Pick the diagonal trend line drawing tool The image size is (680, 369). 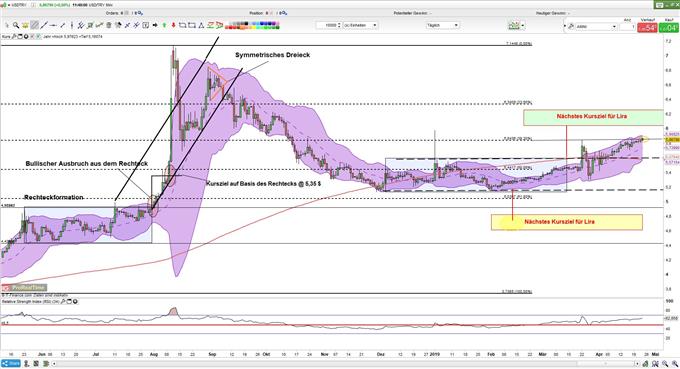coord(44,26)
